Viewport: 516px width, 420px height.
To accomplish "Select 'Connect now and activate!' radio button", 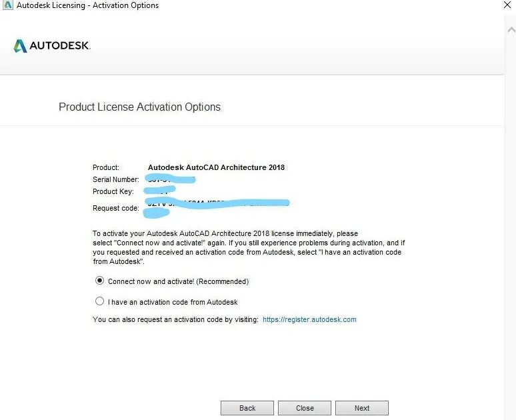I will (x=100, y=281).
